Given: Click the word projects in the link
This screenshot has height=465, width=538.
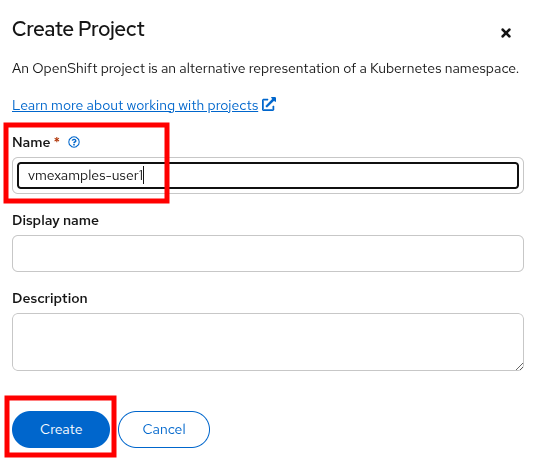Looking at the screenshot, I should [233, 105].
